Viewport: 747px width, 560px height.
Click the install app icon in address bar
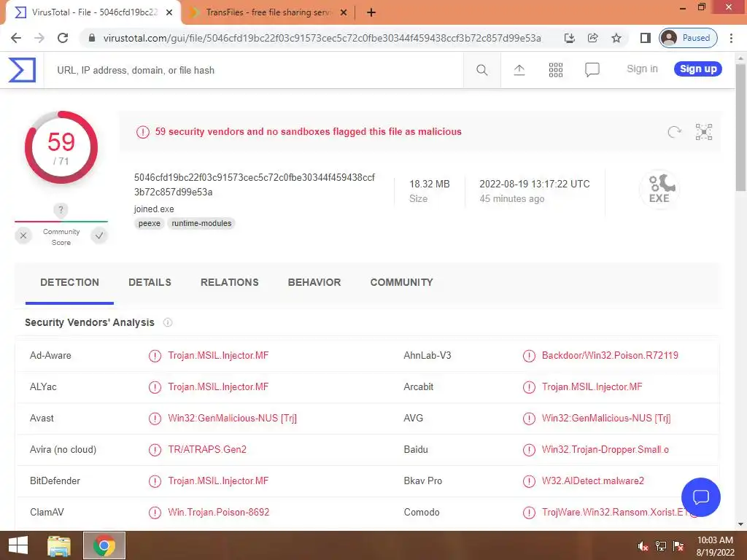(569, 38)
